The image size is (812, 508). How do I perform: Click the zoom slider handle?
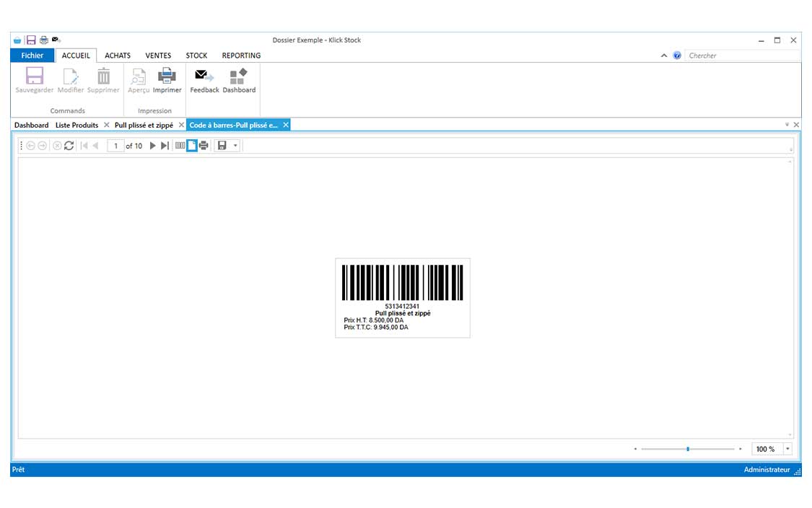pyautogui.click(x=688, y=449)
